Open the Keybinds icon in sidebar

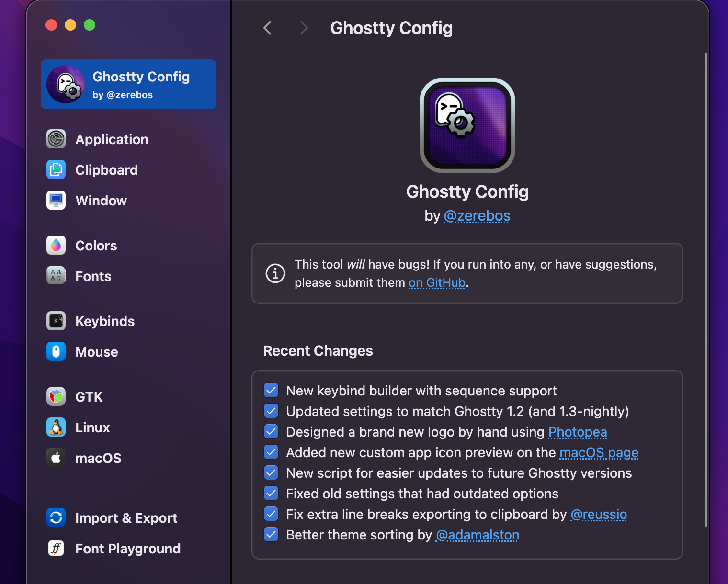(56, 321)
